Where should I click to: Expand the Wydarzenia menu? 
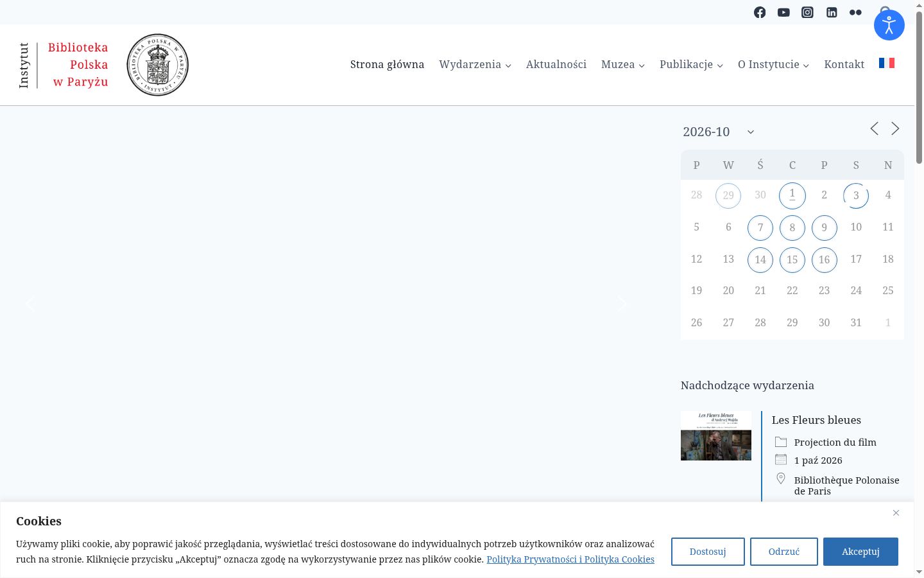(475, 64)
